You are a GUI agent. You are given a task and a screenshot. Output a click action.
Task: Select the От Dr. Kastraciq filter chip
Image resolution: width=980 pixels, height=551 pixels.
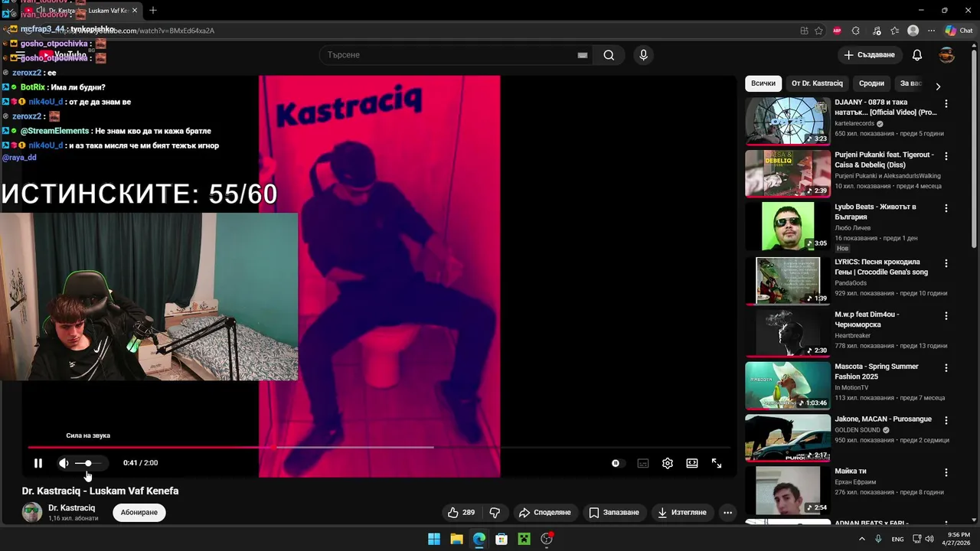817,83
